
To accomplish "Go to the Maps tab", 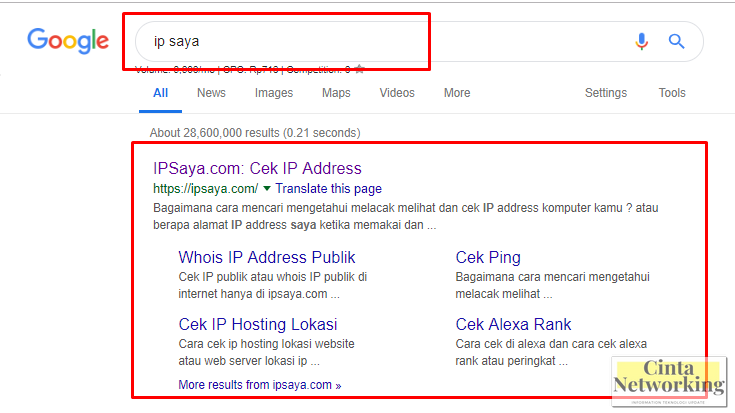I will click(x=336, y=93).
